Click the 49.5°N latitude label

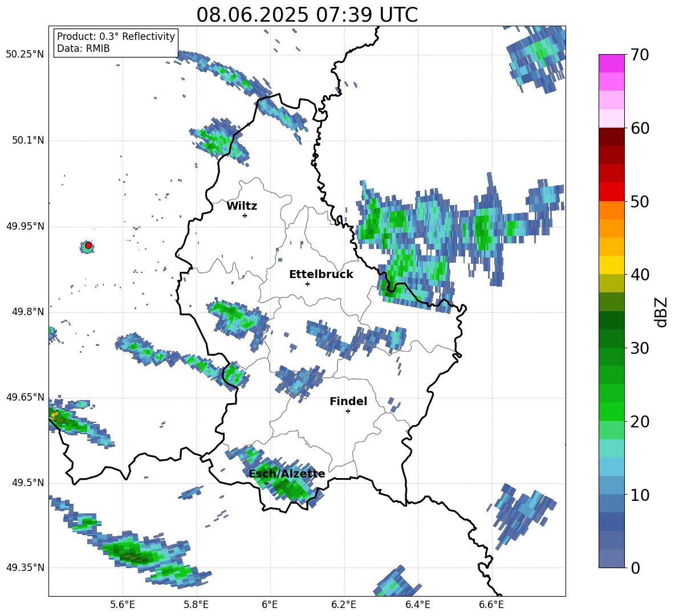coord(28,483)
